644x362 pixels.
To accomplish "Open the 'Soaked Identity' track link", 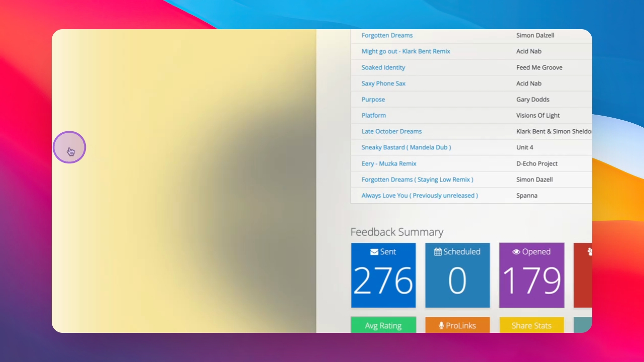I will tap(383, 67).
